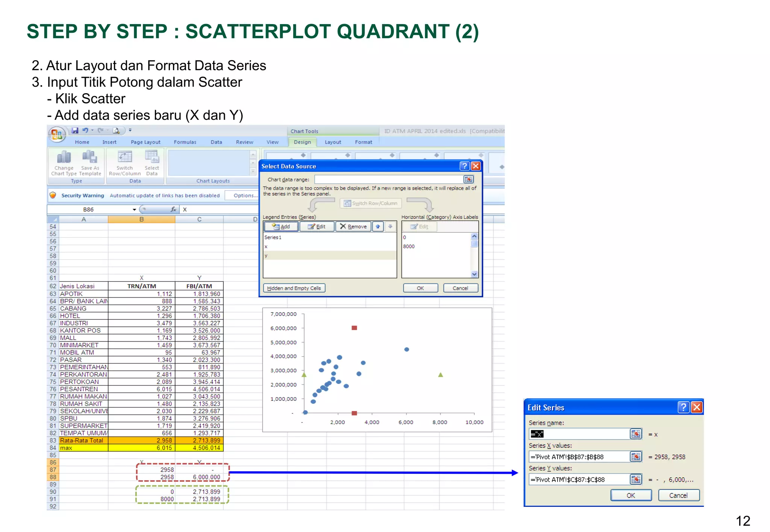Move series up with the blue arrow
Viewport: 770px width, 532px height.
(x=377, y=227)
